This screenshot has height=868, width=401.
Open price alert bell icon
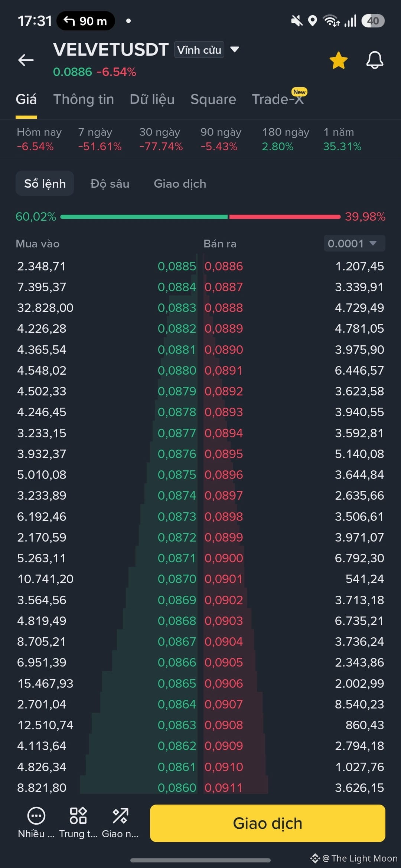pos(375,60)
